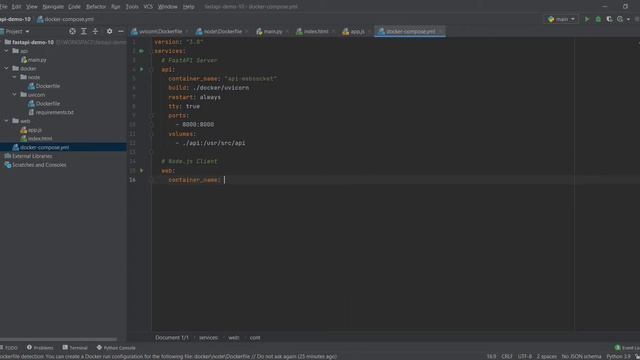Image resolution: width=640 pixels, height=360 pixels.
Task: Click the green Run button
Action: pyautogui.click(x=587, y=19)
